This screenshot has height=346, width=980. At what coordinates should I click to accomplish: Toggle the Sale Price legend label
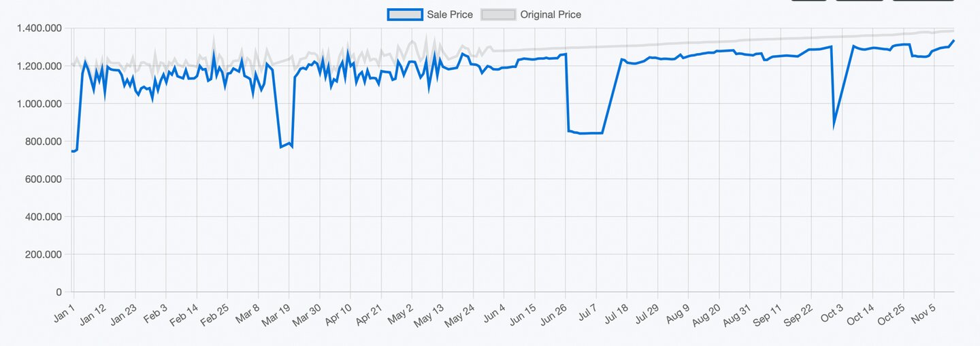[449, 14]
